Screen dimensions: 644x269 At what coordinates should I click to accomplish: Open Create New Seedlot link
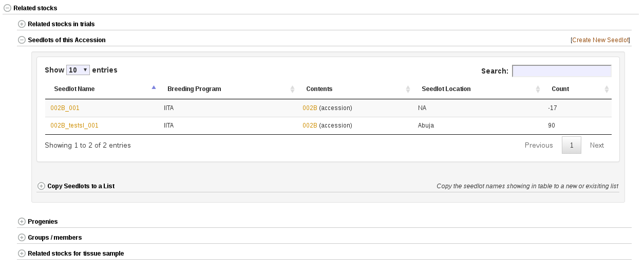[x=600, y=40]
